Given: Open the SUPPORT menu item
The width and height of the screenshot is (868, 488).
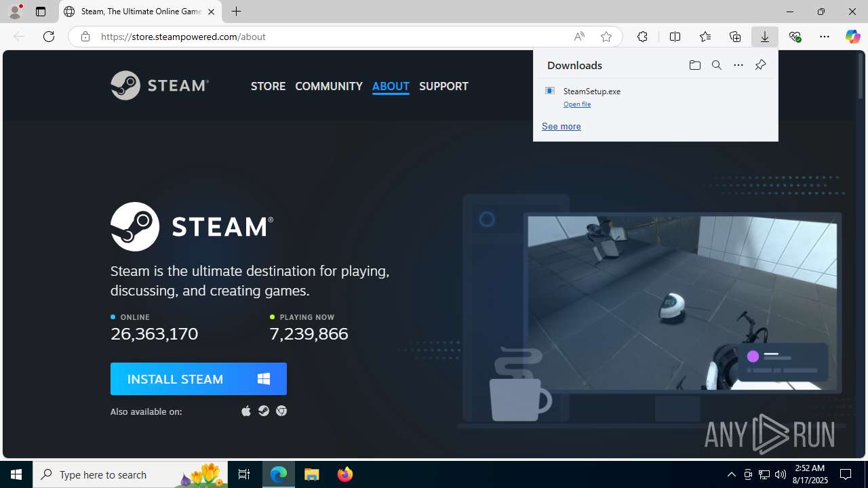Looking at the screenshot, I should (443, 86).
